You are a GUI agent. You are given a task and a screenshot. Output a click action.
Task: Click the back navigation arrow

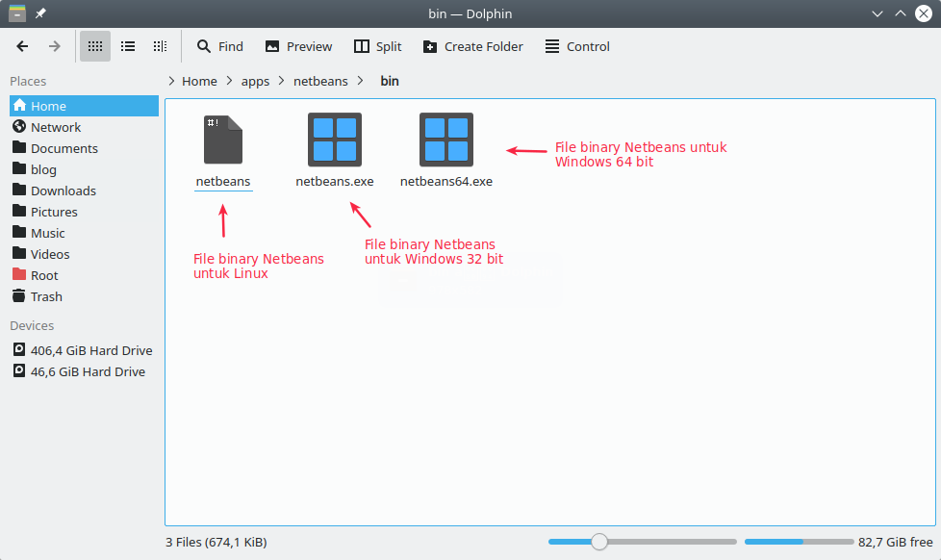click(x=21, y=46)
